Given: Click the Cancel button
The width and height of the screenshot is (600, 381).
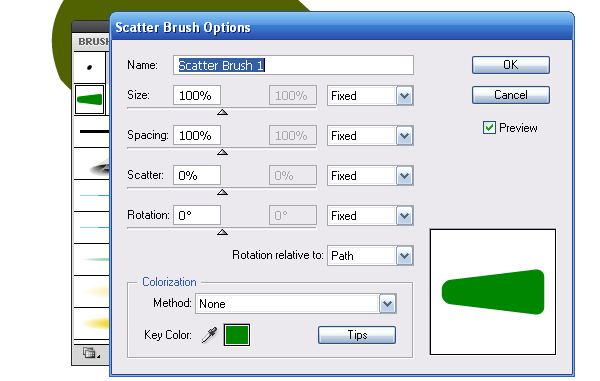Looking at the screenshot, I should (x=511, y=95).
